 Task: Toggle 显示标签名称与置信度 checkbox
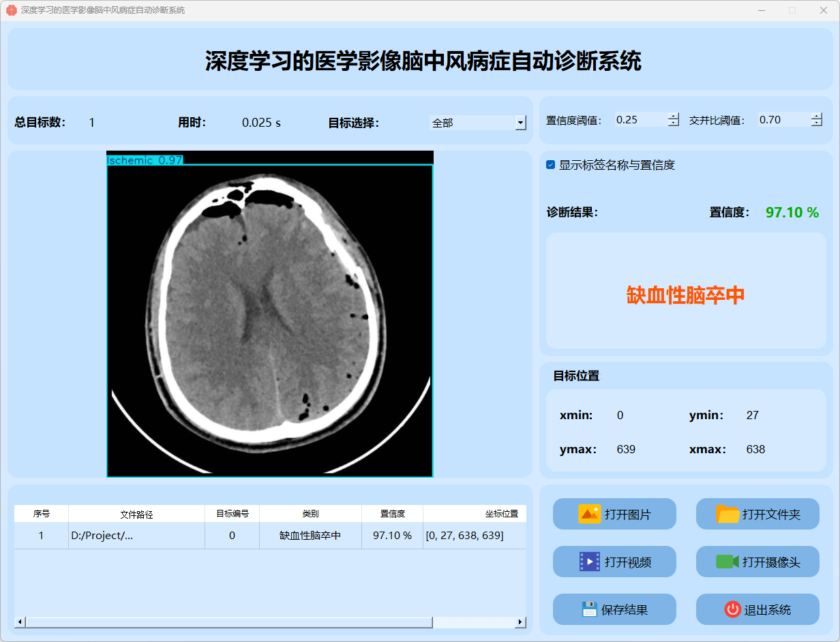(551, 165)
